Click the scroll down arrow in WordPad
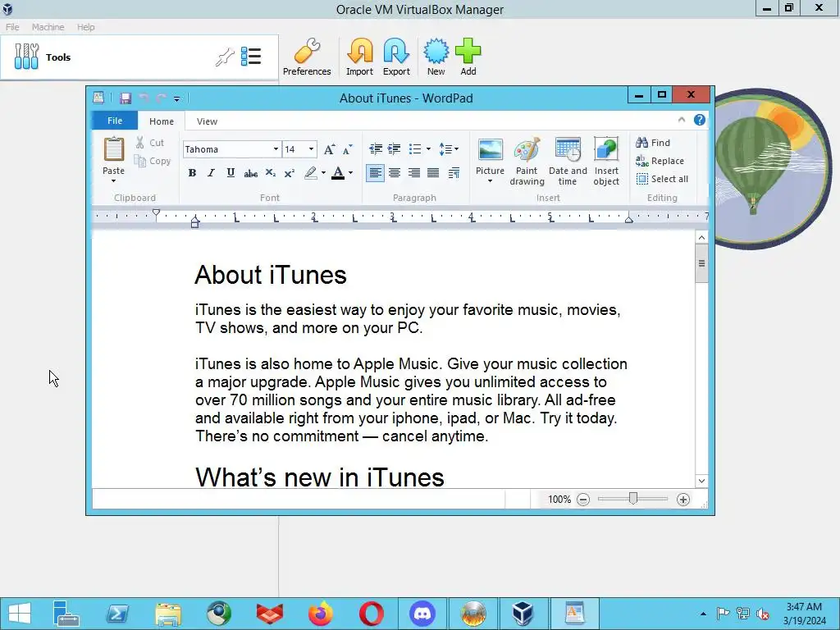 pyautogui.click(x=702, y=481)
